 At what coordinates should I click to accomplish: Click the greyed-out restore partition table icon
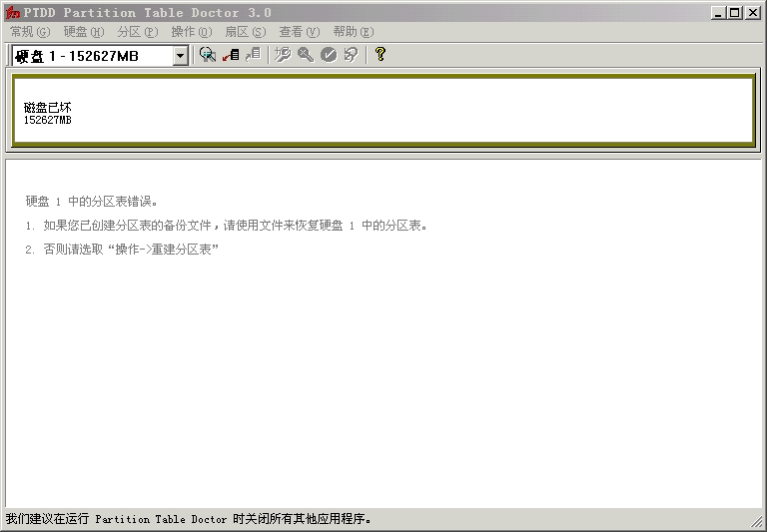coord(253,55)
